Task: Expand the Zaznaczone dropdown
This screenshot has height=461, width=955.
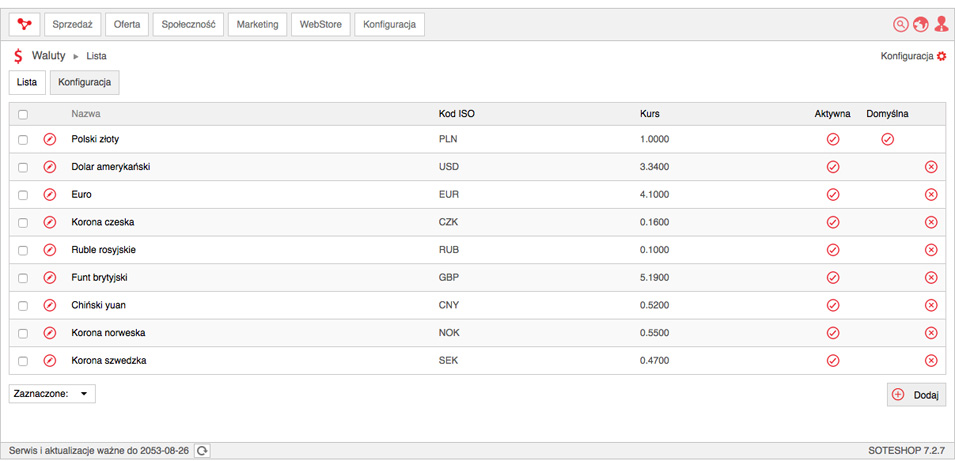Action: click(52, 394)
